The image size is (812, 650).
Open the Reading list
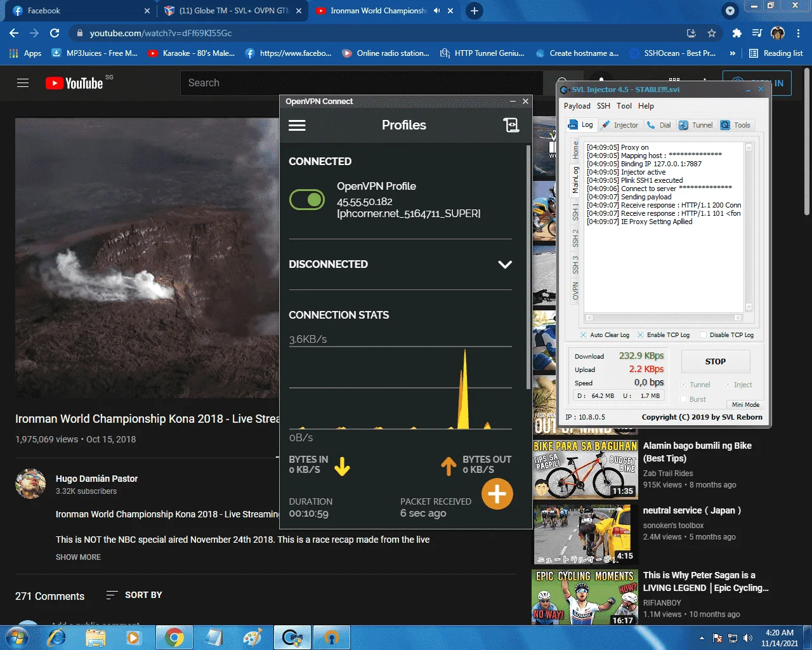pos(776,53)
